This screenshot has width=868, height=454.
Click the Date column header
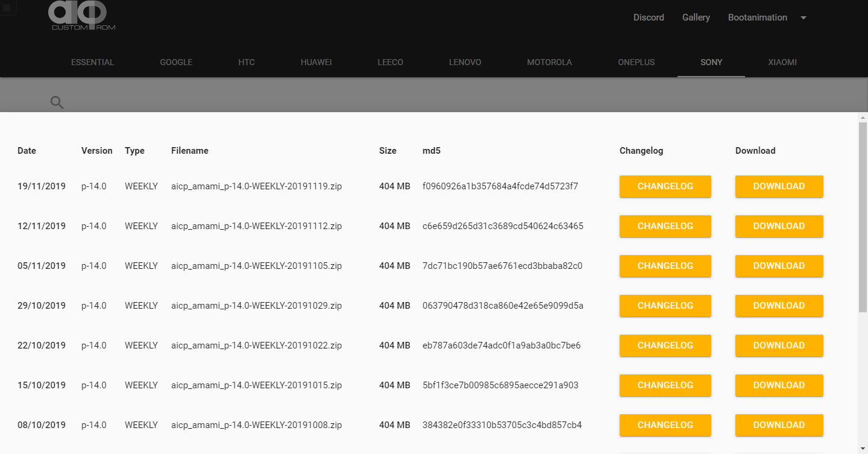coord(27,151)
